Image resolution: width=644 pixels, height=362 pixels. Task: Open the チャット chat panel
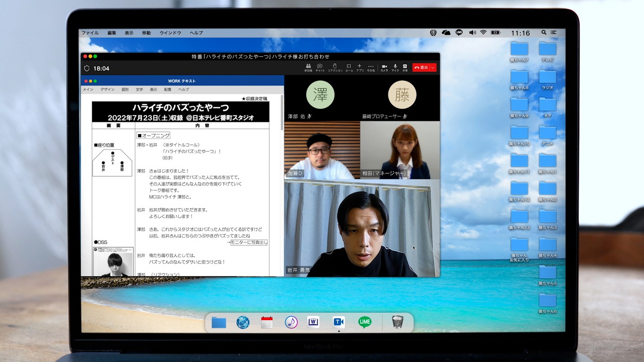click(320, 67)
